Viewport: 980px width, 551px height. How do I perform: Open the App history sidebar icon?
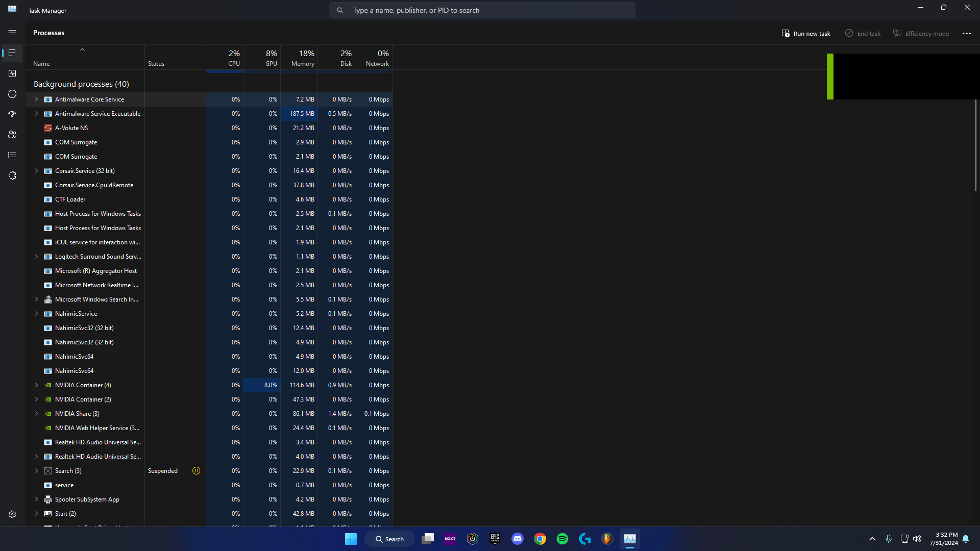(x=12, y=94)
